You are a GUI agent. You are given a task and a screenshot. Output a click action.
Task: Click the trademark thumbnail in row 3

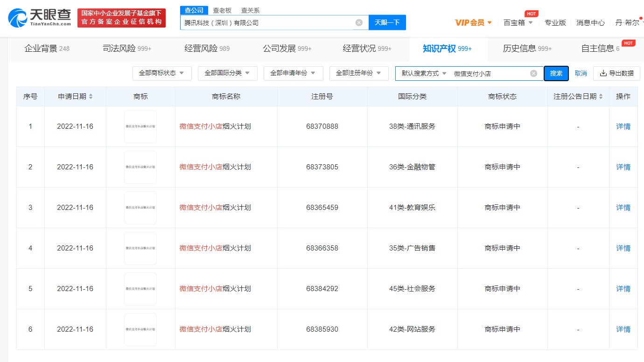pos(140,208)
